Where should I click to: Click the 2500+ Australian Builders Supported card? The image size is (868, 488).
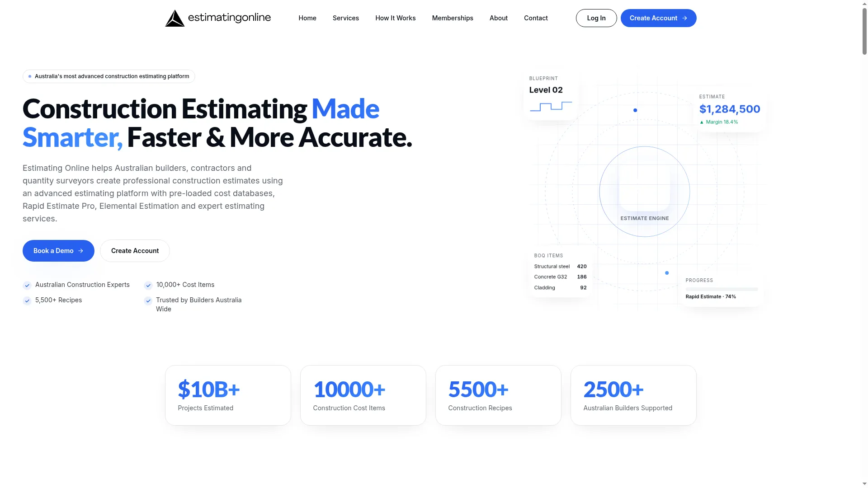pos(633,395)
